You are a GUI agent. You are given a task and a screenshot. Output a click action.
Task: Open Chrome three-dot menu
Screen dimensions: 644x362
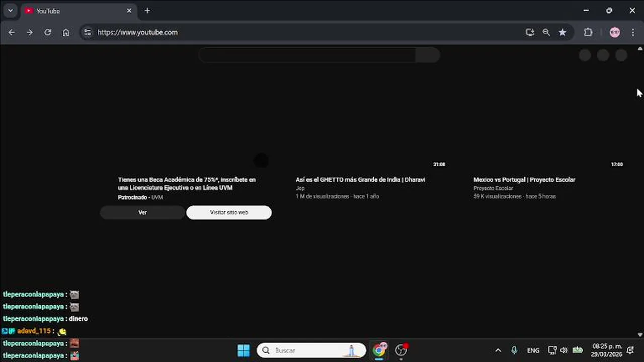click(x=632, y=32)
